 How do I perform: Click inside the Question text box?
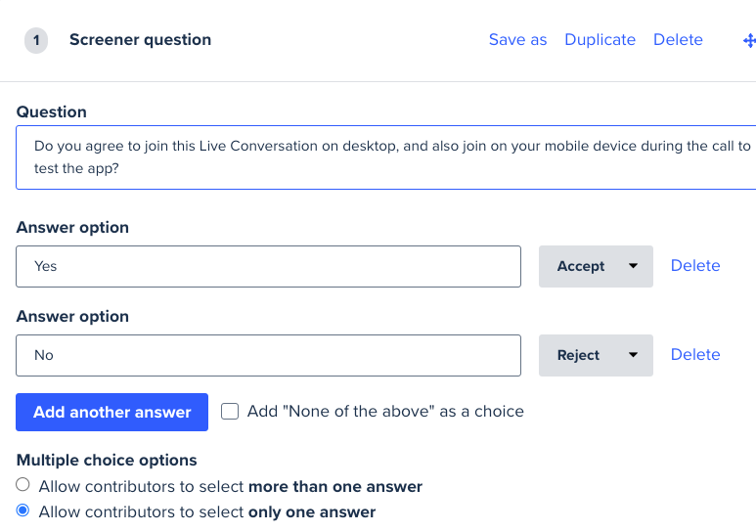pos(385,157)
